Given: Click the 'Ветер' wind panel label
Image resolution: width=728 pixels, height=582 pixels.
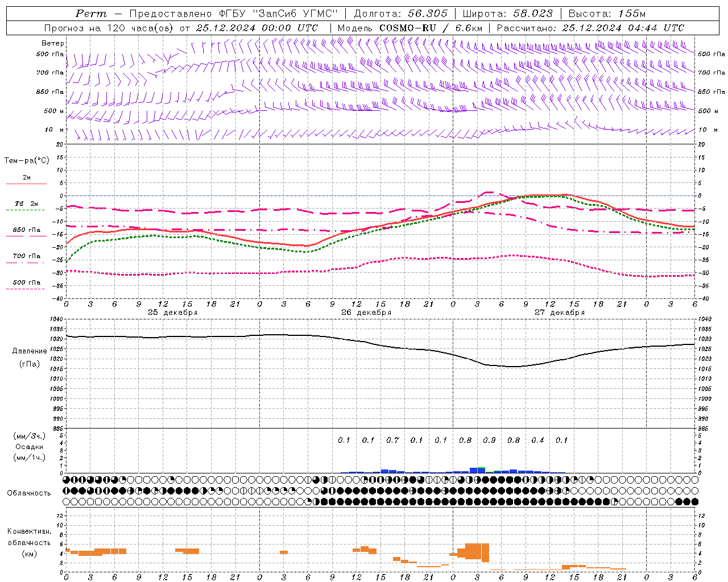Looking at the screenshot, I should coord(53,43).
